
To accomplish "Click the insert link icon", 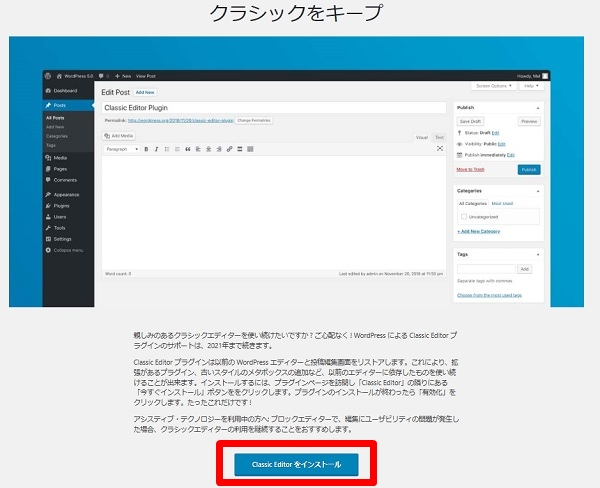I will click(x=229, y=149).
